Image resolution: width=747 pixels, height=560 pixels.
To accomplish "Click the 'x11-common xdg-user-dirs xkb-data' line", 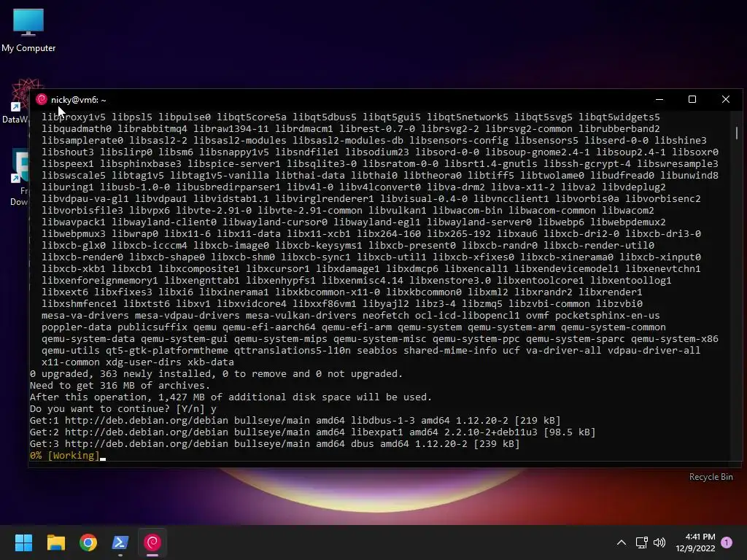I will 138,362.
